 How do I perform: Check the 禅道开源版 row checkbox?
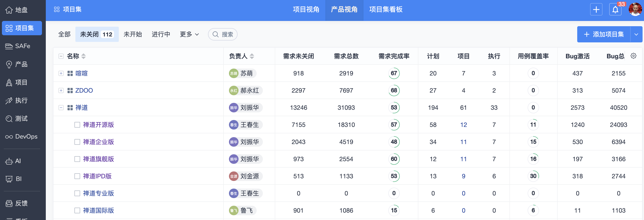(77, 125)
